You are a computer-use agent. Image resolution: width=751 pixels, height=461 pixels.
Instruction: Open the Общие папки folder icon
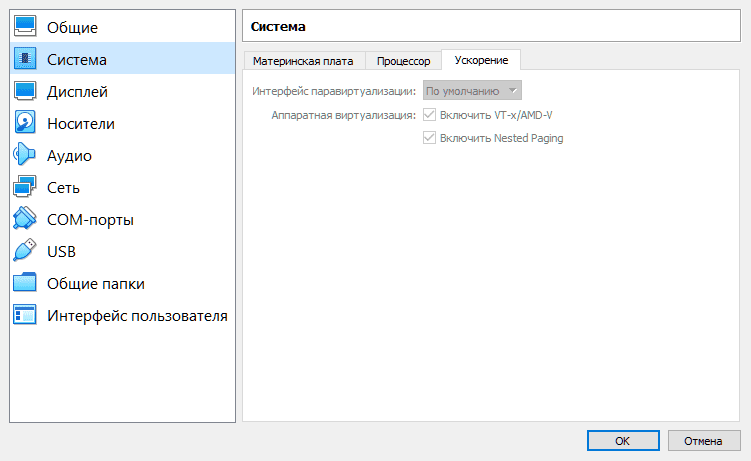click(25, 283)
